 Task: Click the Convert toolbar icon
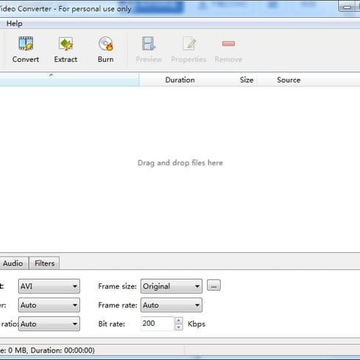pyautogui.click(x=26, y=50)
